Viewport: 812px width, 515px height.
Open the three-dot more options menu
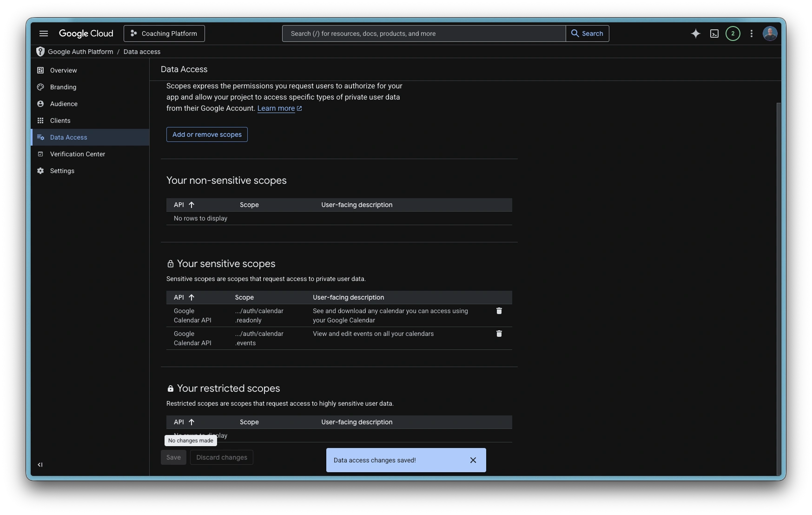tap(751, 33)
